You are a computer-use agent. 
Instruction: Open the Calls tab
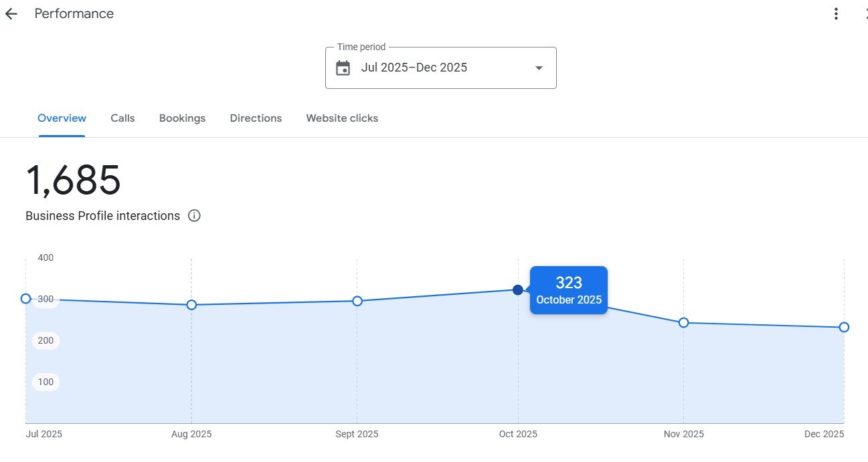tap(122, 118)
